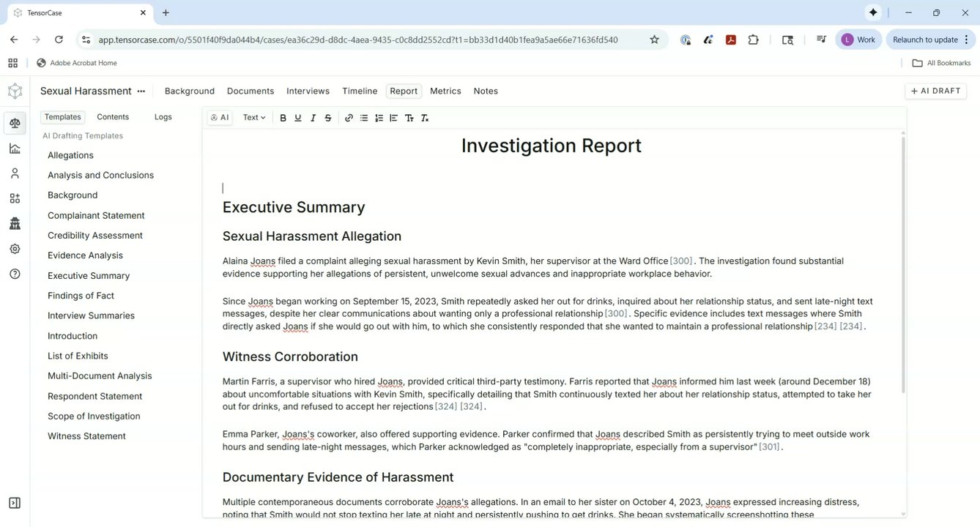Switch to the Metrics tab

coord(445,91)
